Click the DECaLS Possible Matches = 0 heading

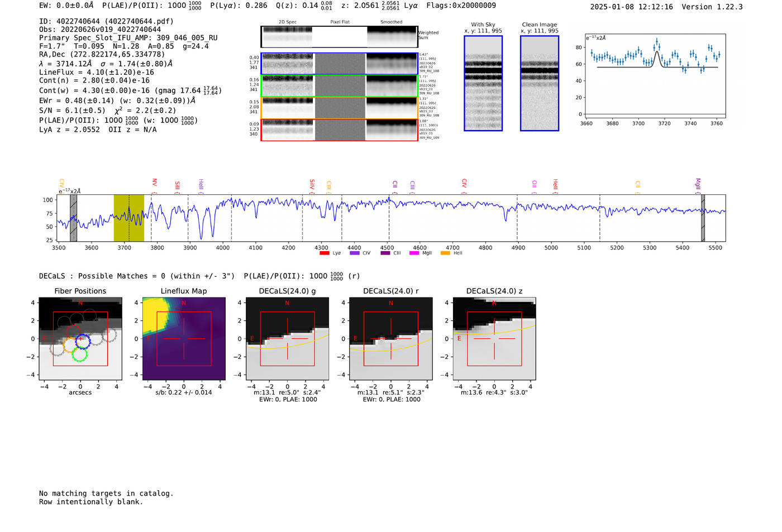pyautogui.click(x=137, y=276)
